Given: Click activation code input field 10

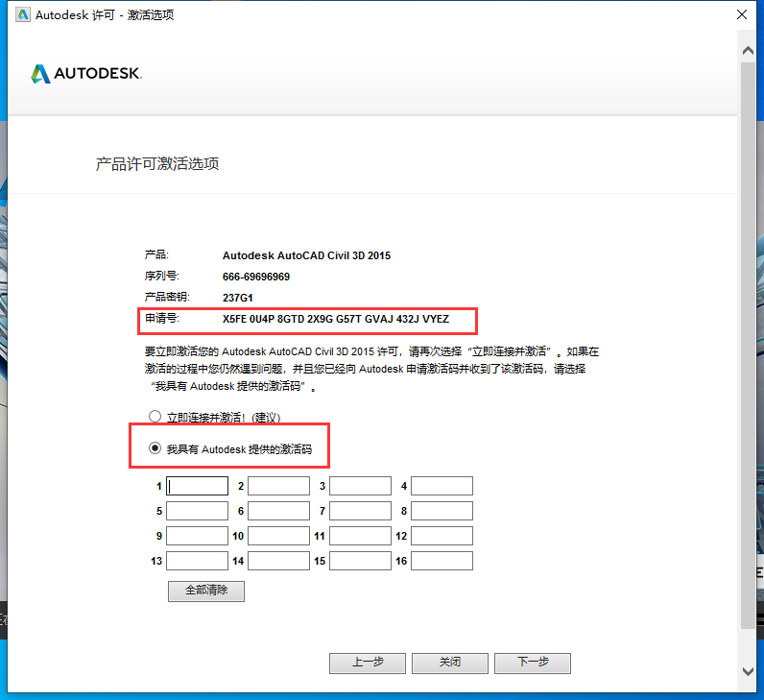Looking at the screenshot, I should click(278, 536).
